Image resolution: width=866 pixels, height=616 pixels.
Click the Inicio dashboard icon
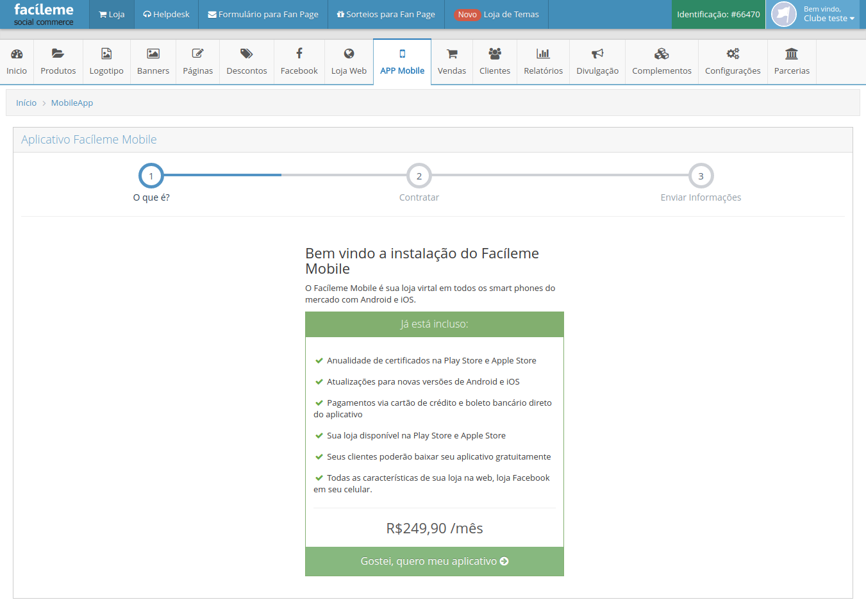point(17,54)
